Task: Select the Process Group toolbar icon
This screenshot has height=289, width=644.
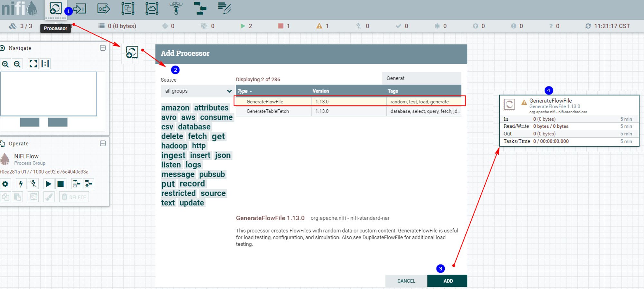Action: [x=128, y=9]
